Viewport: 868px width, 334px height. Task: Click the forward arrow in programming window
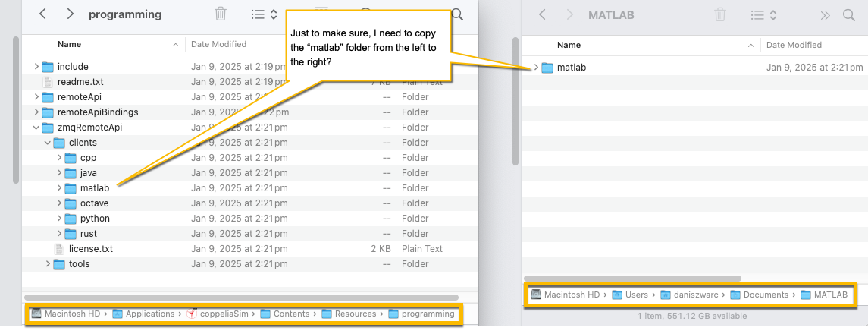[x=70, y=14]
